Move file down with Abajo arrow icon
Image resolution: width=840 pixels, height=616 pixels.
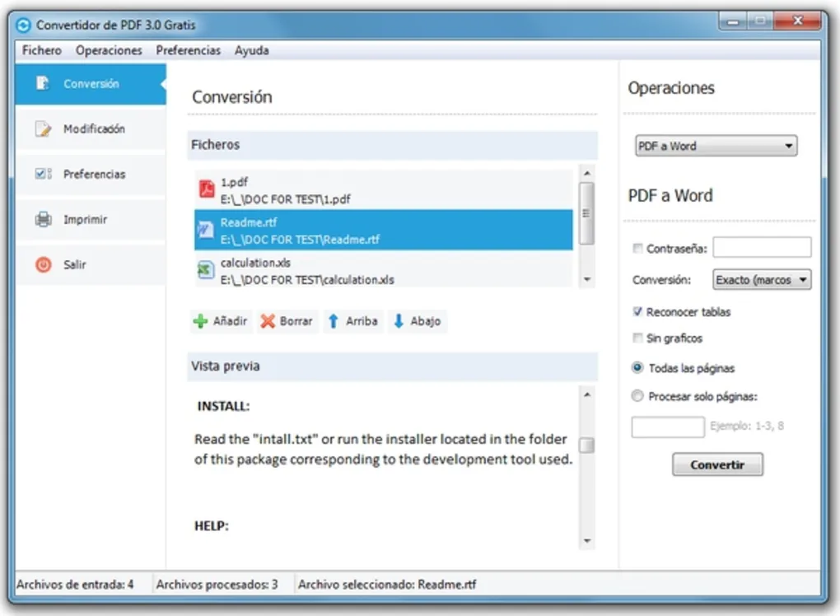click(398, 321)
